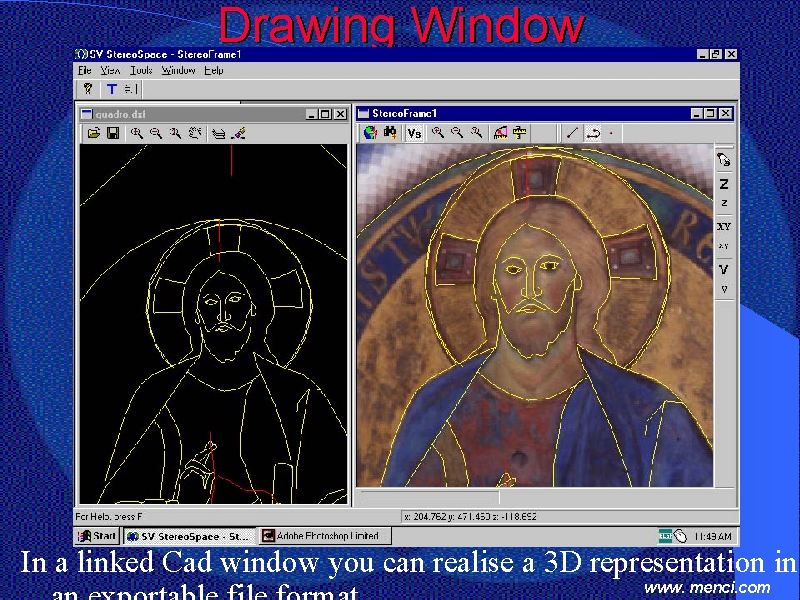Save the drawing in the quadro.dxf window
Screen dimensions: 800x600
pos(113,133)
